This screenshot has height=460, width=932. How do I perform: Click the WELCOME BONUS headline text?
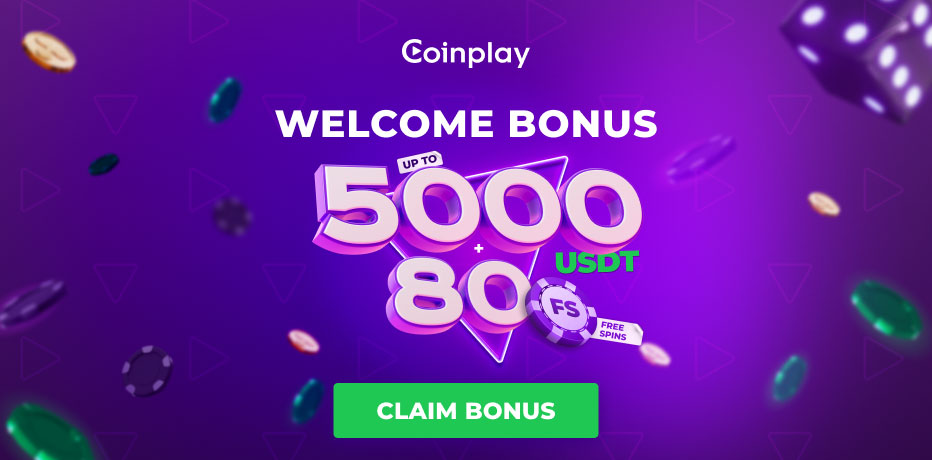point(466,124)
